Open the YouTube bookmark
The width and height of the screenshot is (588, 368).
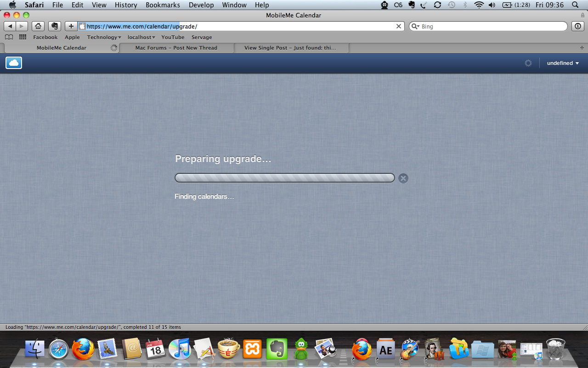click(x=173, y=37)
